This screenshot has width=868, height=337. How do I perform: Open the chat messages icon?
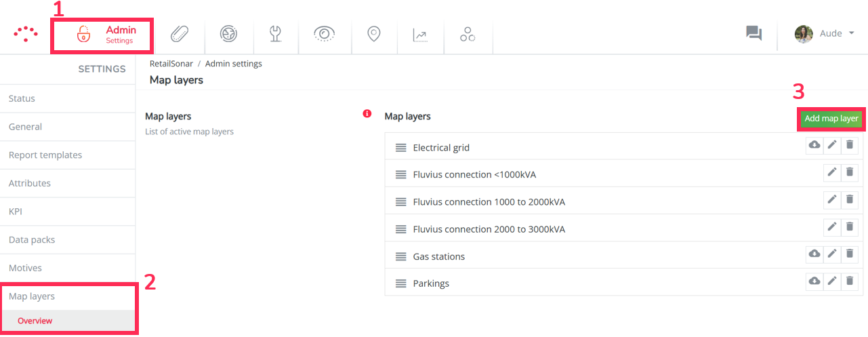tap(754, 33)
